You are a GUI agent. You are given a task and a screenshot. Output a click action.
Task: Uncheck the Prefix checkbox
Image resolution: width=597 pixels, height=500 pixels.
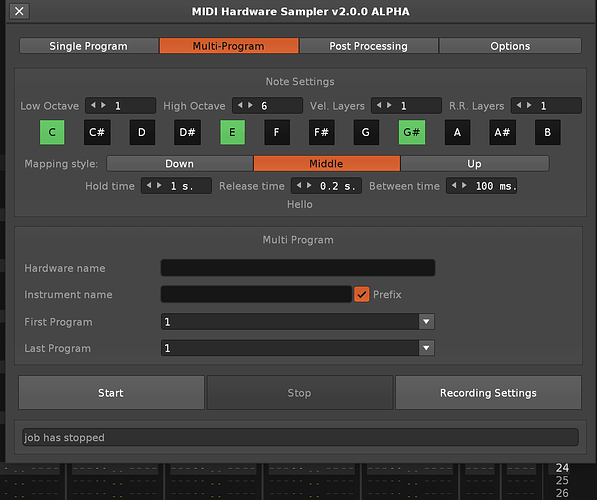(362, 294)
